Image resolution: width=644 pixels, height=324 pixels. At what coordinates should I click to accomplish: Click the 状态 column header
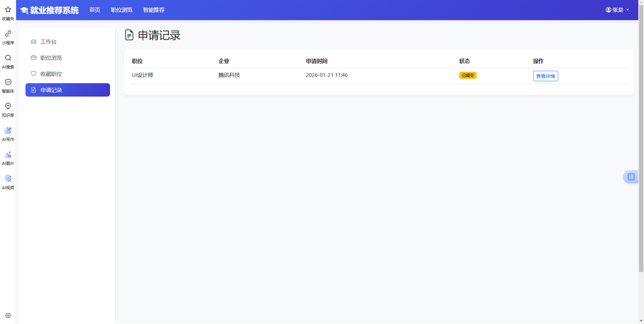(x=465, y=61)
